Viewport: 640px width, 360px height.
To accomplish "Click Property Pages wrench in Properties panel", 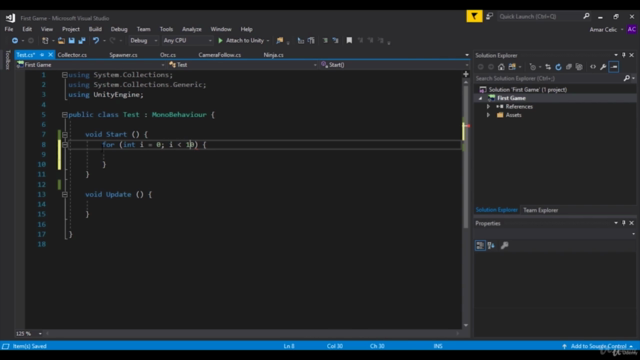I will pyautogui.click(x=505, y=245).
